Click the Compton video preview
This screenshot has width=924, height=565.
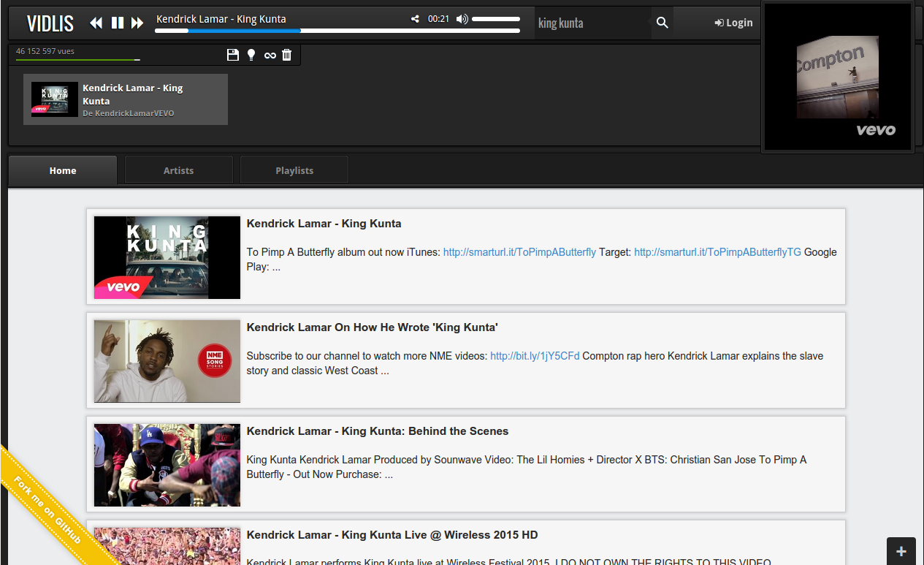click(x=837, y=77)
